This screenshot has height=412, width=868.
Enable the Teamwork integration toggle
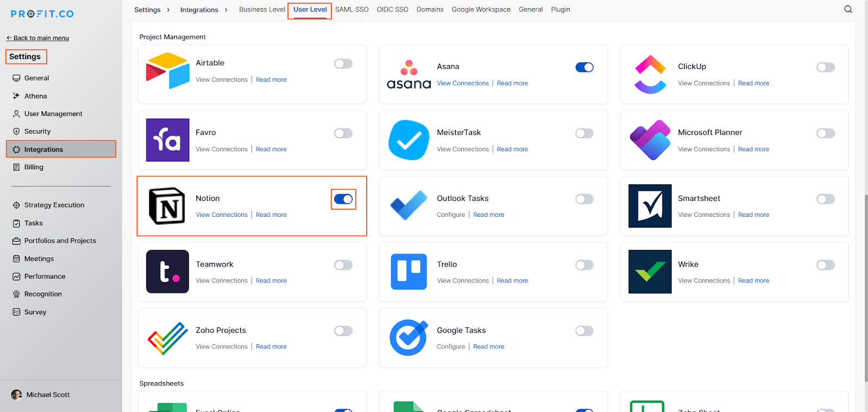coord(343,265)
